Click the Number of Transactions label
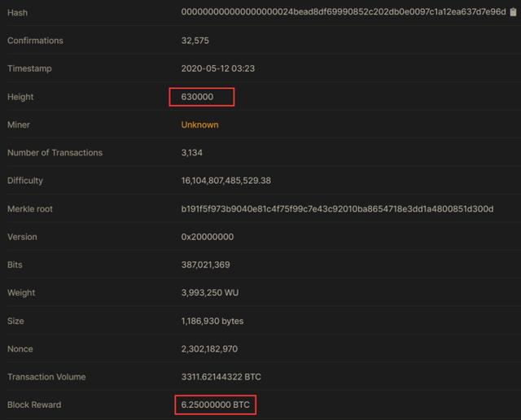 tap(55, 153)
